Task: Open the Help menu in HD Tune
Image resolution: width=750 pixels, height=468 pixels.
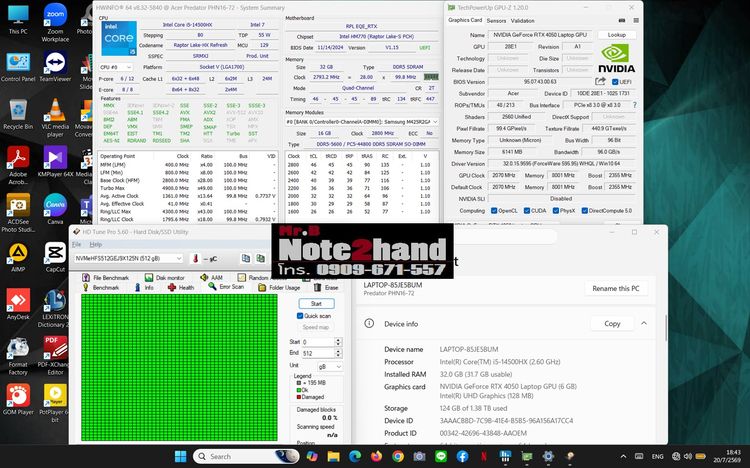Action: [96, 244]
